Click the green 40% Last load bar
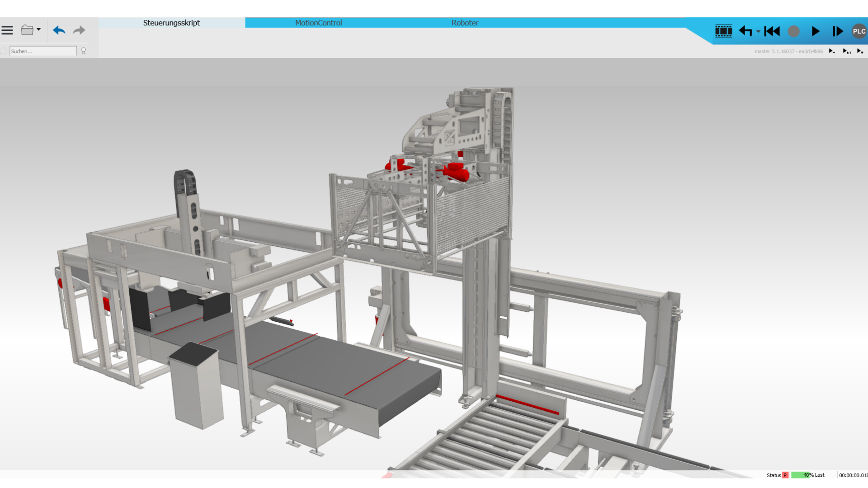The width and height of the screenshot is (868, 488). [808, 475]
